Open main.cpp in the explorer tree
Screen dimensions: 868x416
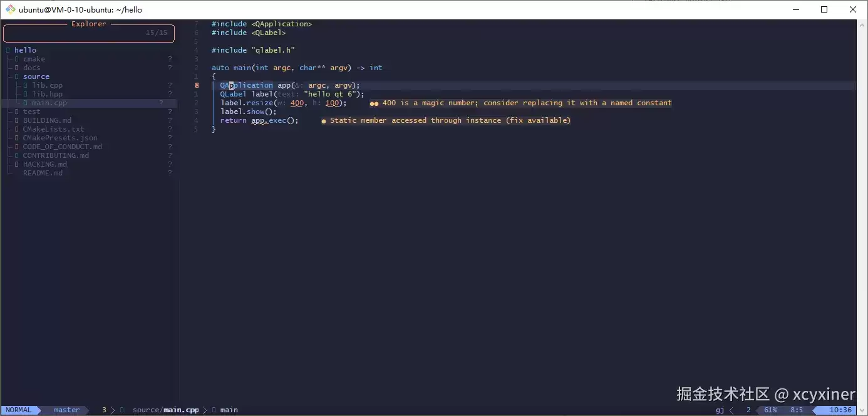(49, 103)
